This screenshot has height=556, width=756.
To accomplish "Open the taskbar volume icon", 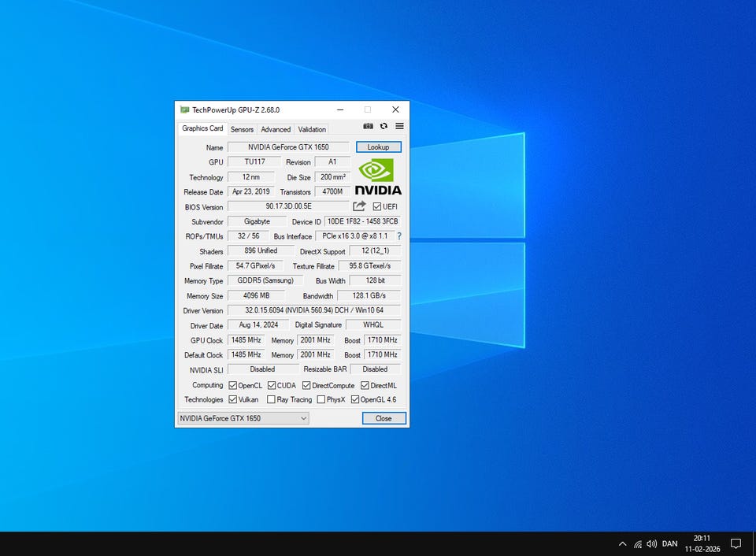I will [x=651, y=543].
